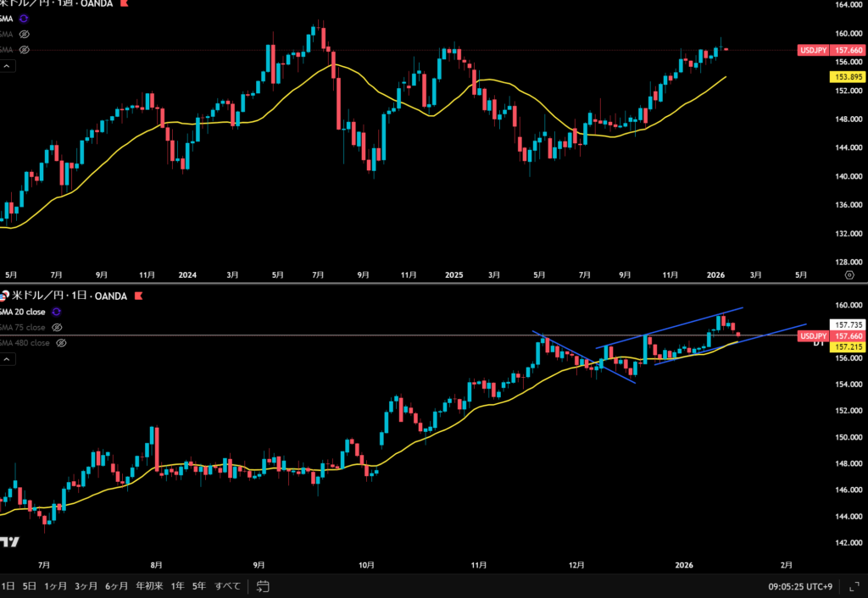This screenshot has height=598, width=868.
Task: Open weekly chart axis settings gear icon
Action: coord(849,275)
